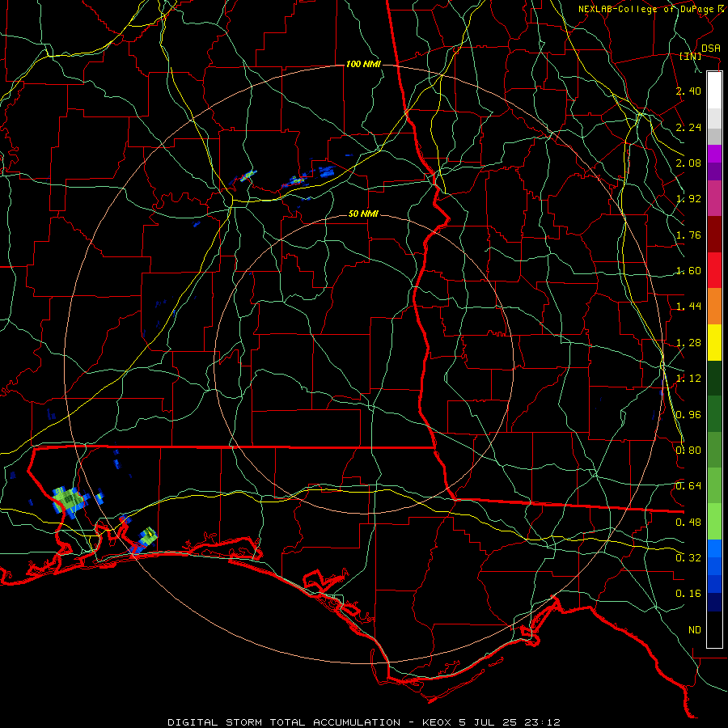The height and width of the screenshot is (728, 728).
Task: Click the 0.48 legend value
Action: tap(688, 523)
